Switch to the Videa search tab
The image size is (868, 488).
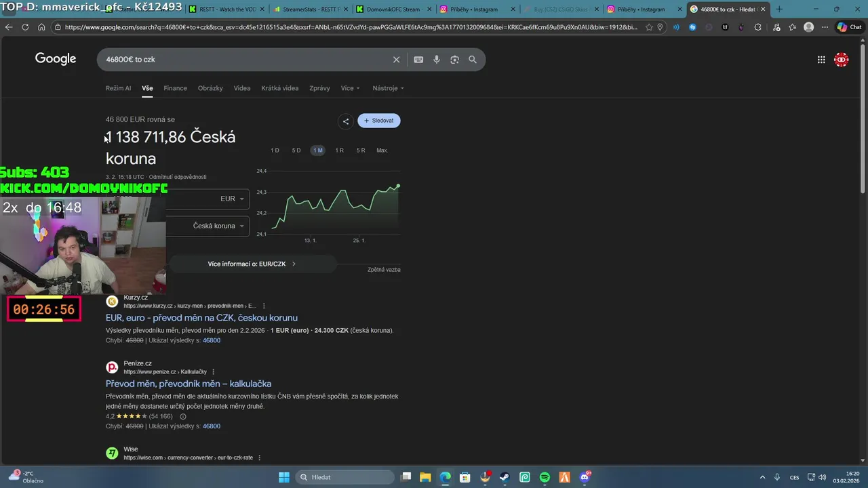point(242,88)
